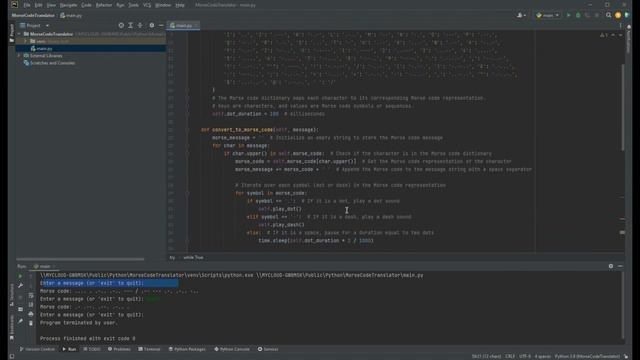Minimize the Run tool window
The height and width of the screenshot is (360, 640).
[620, 266]
